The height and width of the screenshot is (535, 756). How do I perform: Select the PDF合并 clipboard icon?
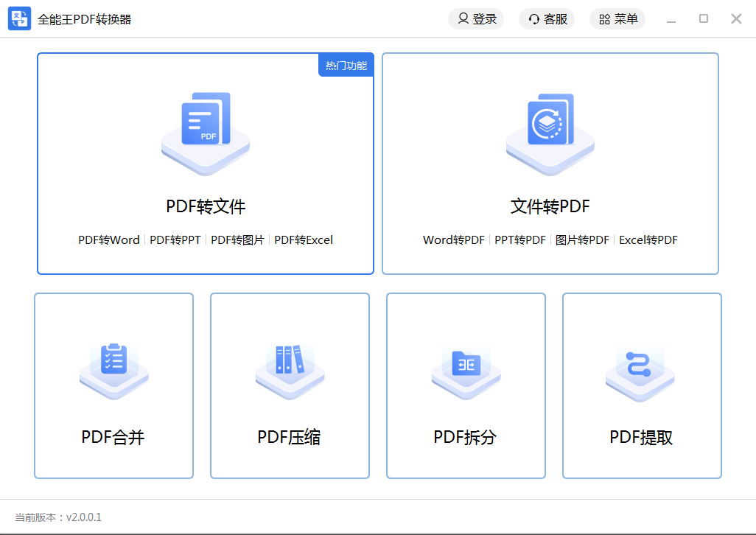pyautogui.click(x=113, y=368)
